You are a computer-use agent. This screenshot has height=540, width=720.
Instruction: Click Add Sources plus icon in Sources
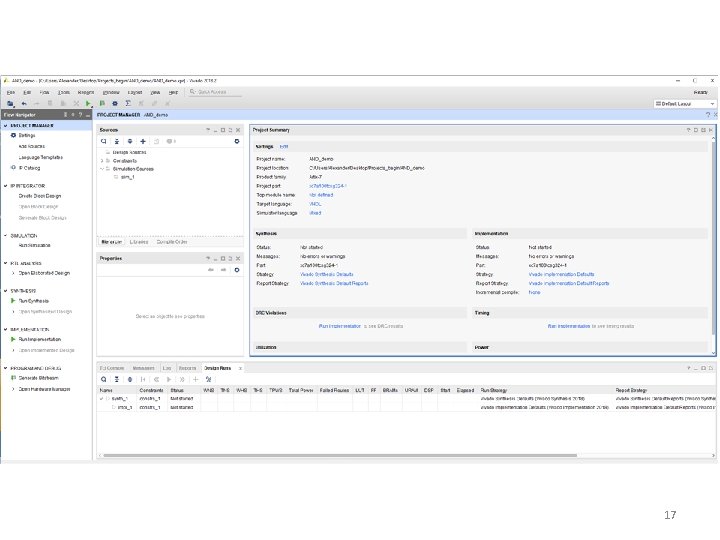(143, 141)
